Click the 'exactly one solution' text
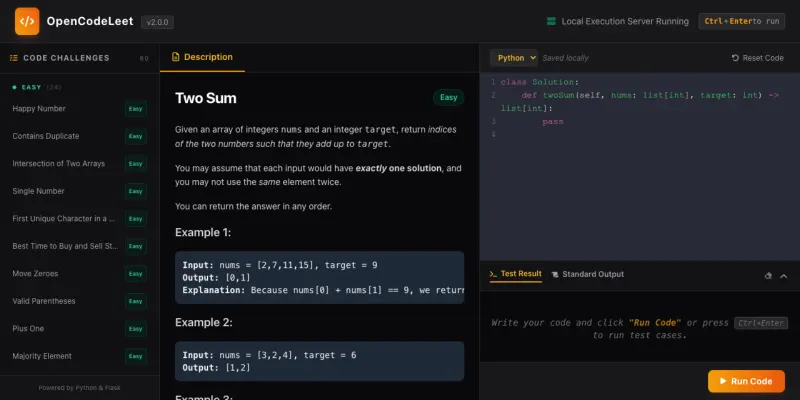 coord(398,168)
